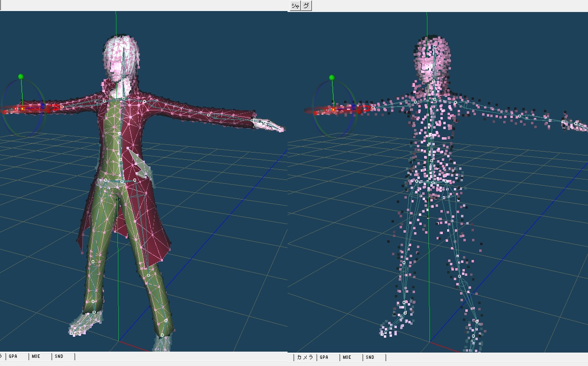Open the SND tab in the left viewport
This screenshot has width=588, height=366.
tap(63, 356)
